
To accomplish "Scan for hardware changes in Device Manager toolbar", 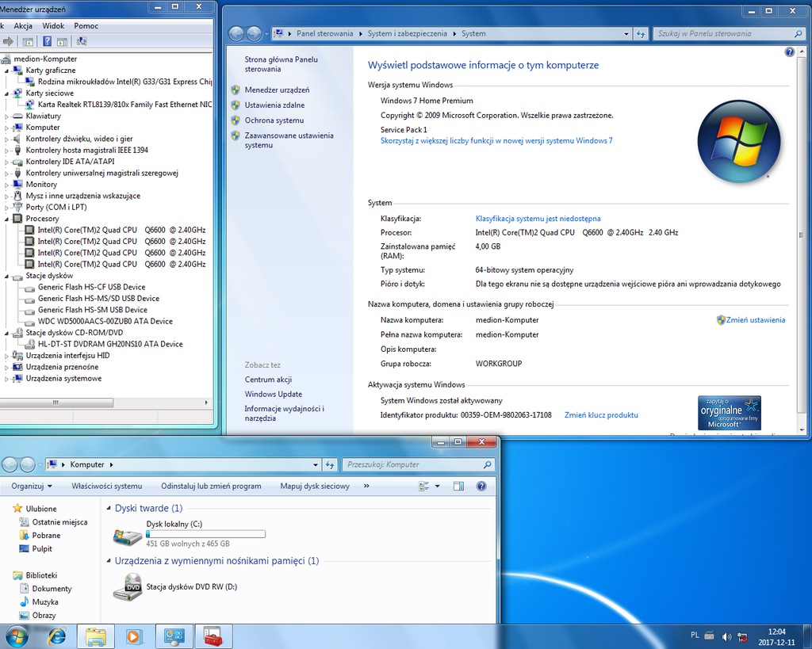I will (82, 41).
